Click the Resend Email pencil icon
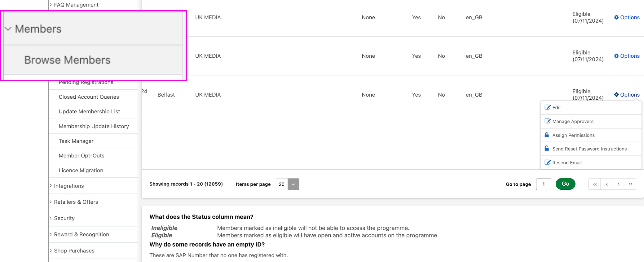This screenshot has height=262, width=644. [548, 162]
